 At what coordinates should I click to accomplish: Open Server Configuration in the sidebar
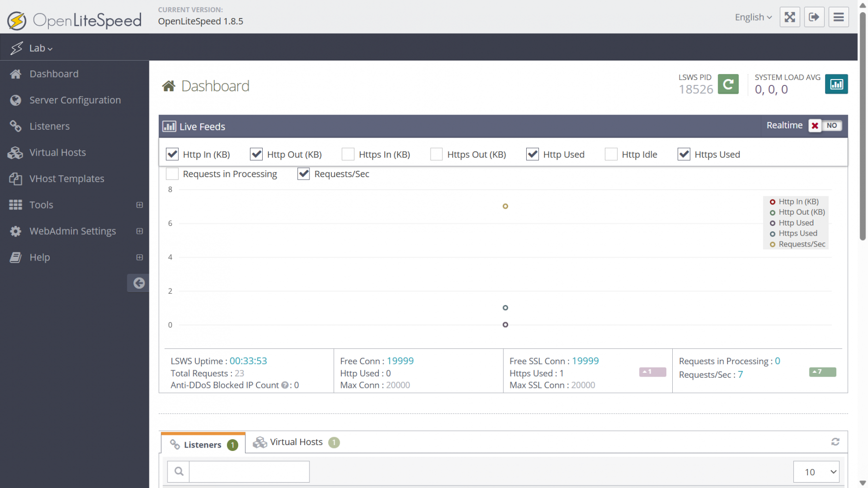click(75, 100)
